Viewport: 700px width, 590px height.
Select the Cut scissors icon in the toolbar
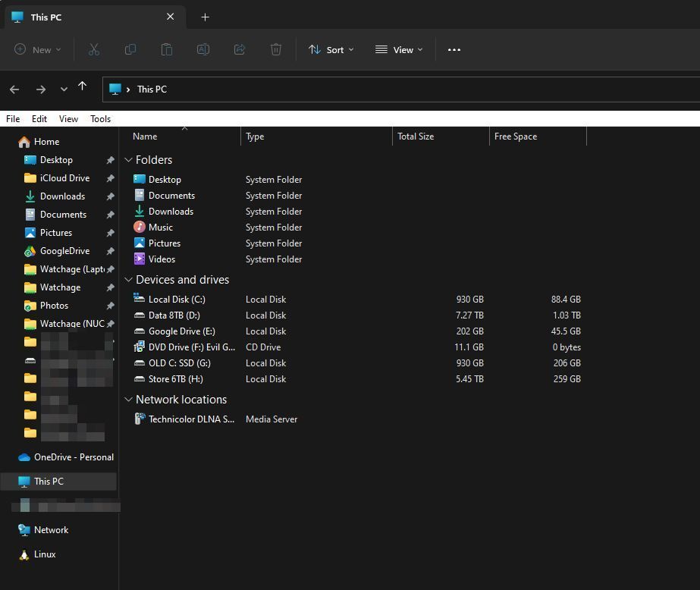[94, 49]
